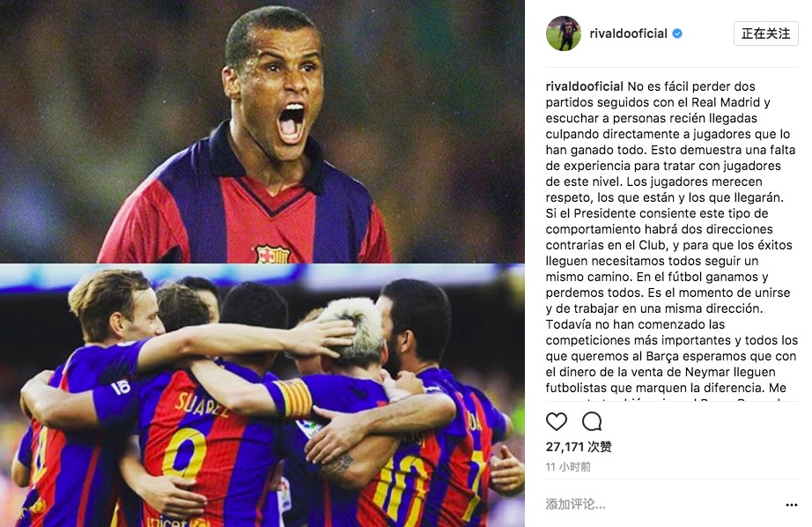Screen dimensions: 812x527
Task: Click the caption text about Real Madrid
Action: click(x=658, y=102)
